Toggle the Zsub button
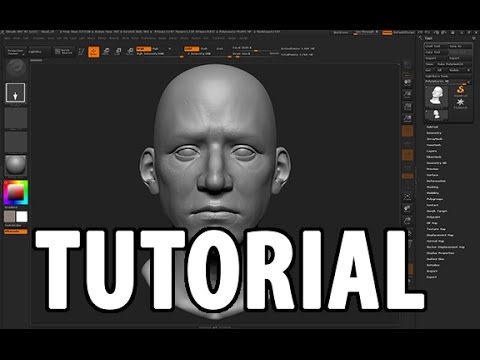480x360 pixels. [x=204, y=49]
